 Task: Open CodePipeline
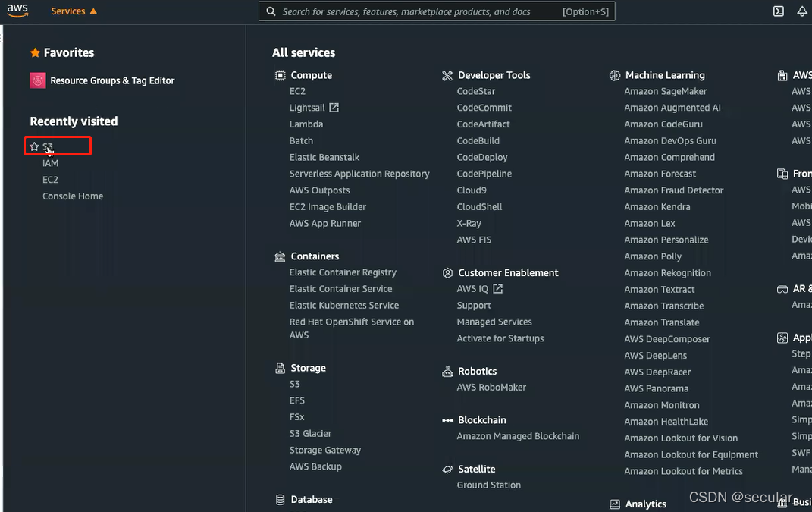484,174
